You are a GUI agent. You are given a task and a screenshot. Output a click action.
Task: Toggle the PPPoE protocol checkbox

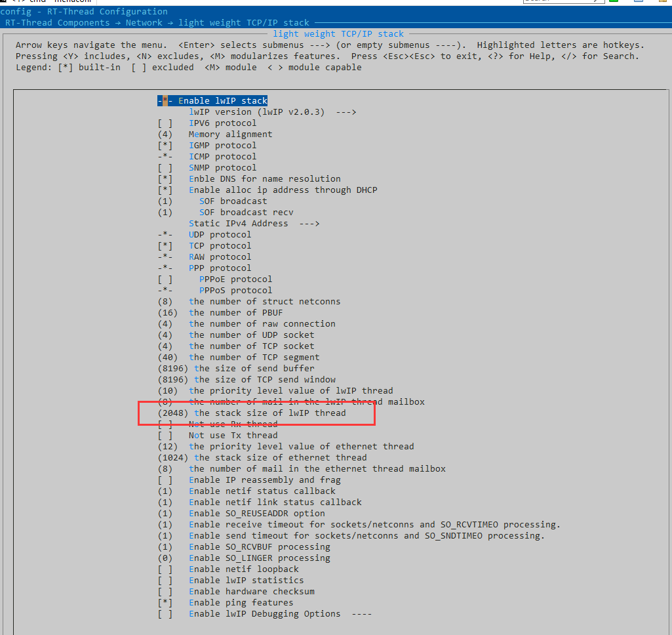(x=165, y=279)
